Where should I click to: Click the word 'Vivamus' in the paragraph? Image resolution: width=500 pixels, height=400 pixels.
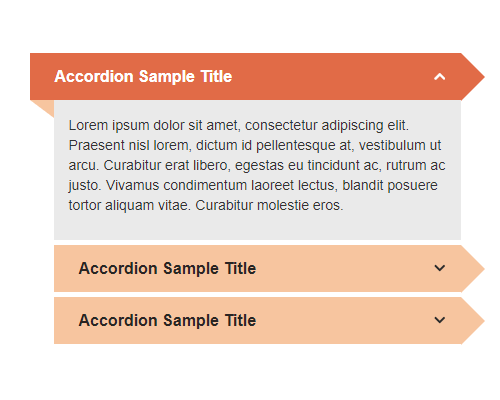point(132,185)
